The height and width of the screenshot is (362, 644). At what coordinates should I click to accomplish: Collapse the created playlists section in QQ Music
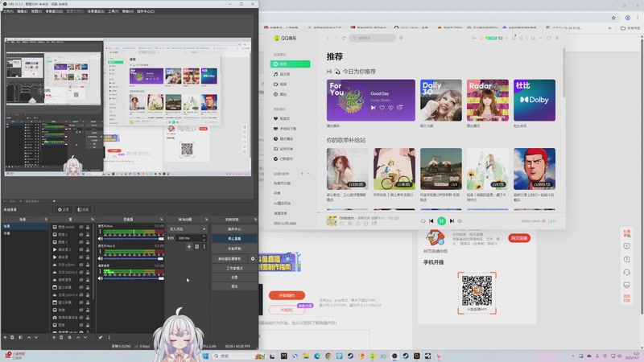tap(309, 174)
